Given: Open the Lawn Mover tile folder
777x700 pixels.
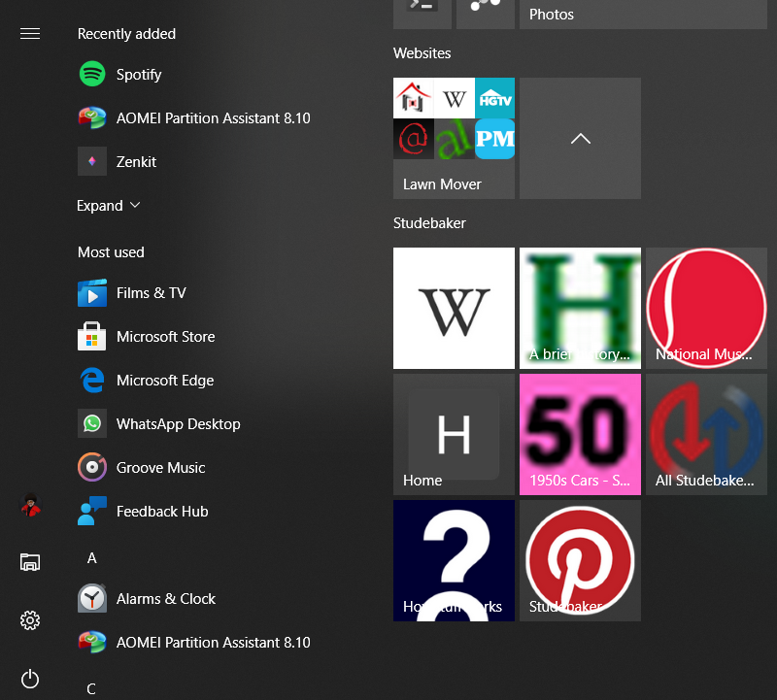Looking at the screenshot, I should 454,138.
